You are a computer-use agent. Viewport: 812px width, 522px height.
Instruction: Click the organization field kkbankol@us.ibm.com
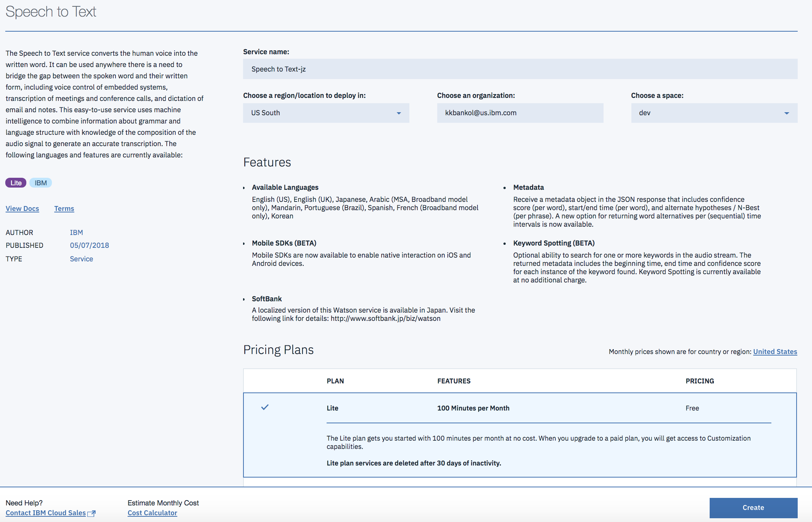520,113
